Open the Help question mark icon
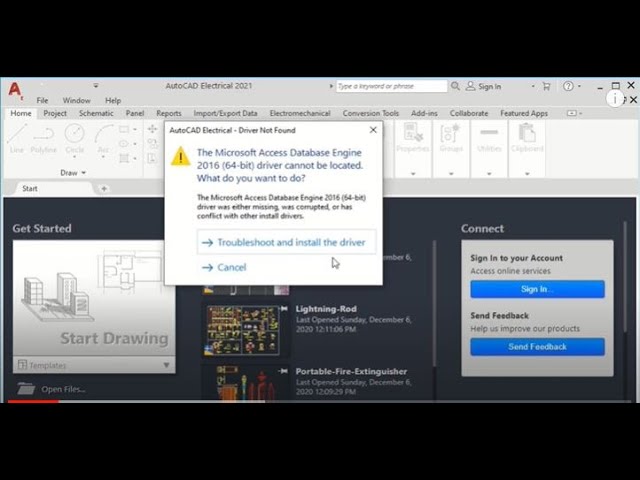Viewport: 640px width, 480px height. [x=568, y=86]
